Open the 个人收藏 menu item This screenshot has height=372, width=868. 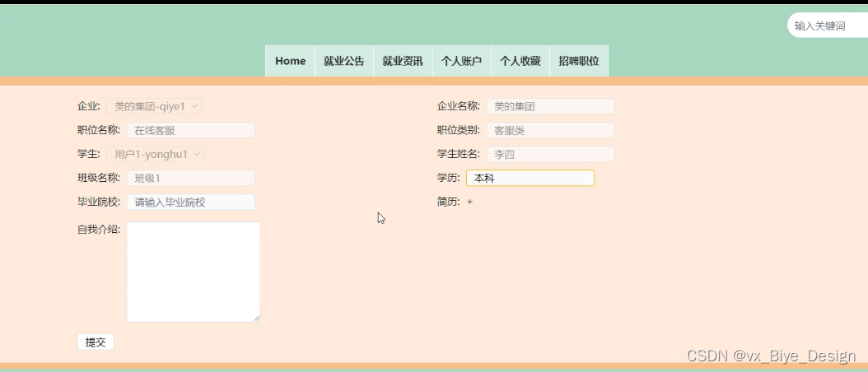[x=520, y=61]
